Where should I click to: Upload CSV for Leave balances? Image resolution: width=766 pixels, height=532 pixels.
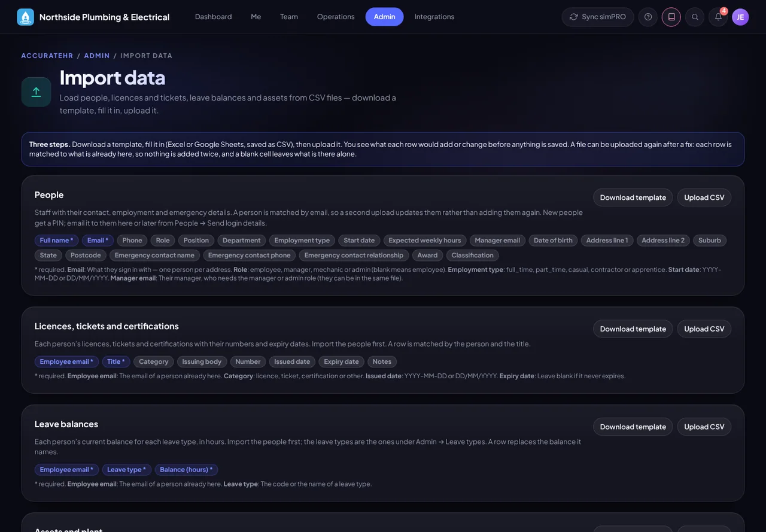point(704,427)
